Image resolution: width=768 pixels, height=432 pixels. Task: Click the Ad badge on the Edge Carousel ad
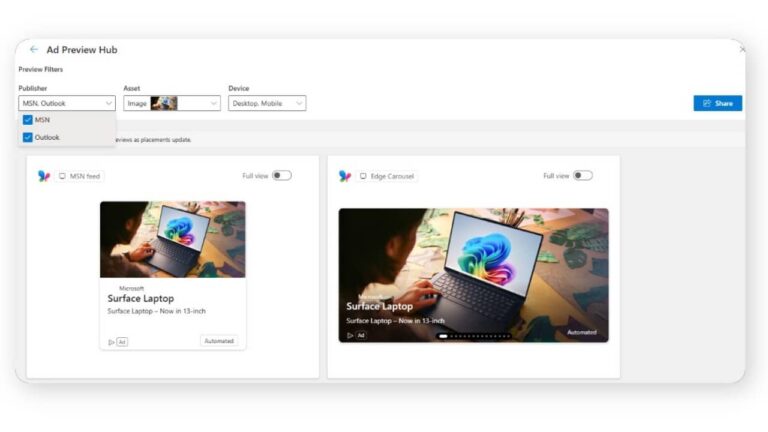pos(361,336)
